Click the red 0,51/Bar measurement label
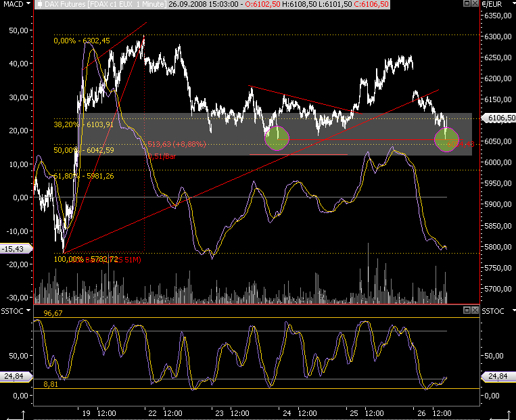The height and width of the screenshot is (420, 516). tap(162, 156)
